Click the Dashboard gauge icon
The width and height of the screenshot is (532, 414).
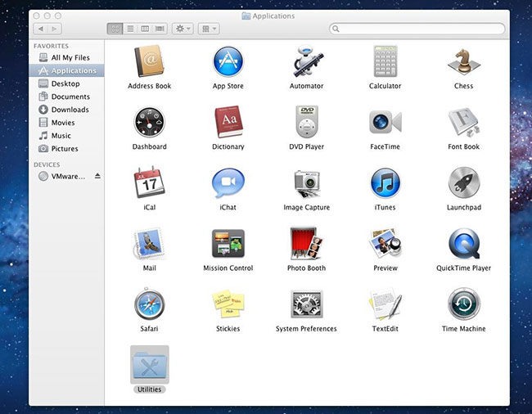click(149, 122)
